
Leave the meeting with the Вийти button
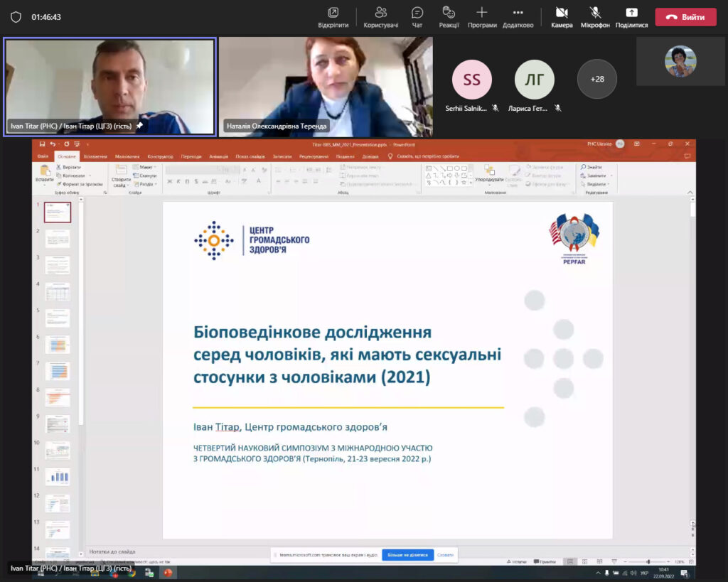[685, 17]
